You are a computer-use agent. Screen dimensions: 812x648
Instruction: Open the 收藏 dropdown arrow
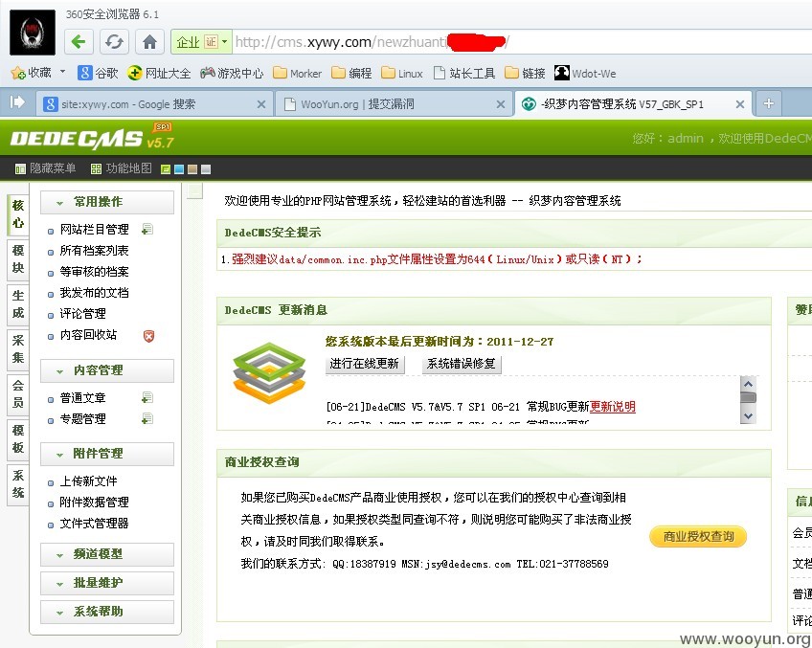point(62,72)
